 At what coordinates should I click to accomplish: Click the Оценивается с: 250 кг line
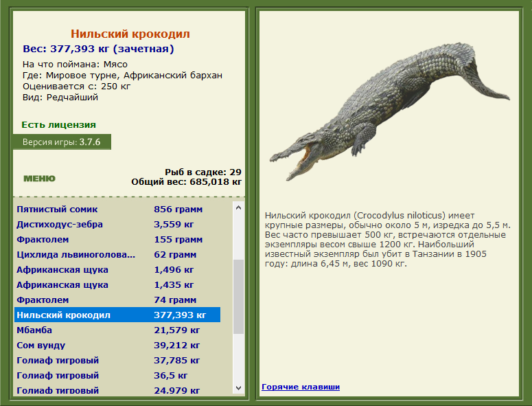coord(77,87)
